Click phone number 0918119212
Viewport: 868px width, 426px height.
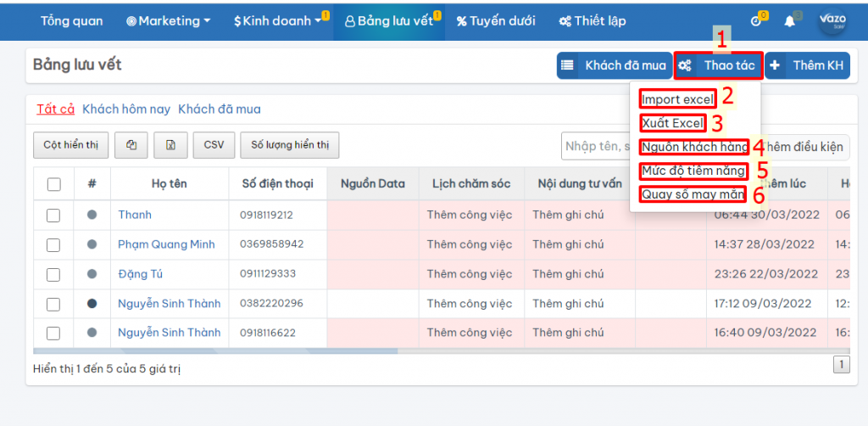[x=267, y=215]
